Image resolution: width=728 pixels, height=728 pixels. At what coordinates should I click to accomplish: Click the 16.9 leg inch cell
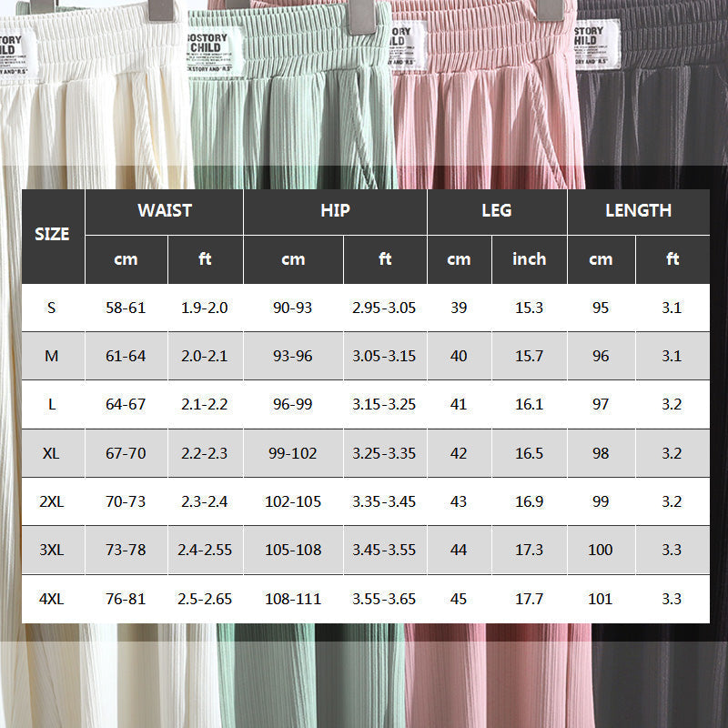[529, 501]
